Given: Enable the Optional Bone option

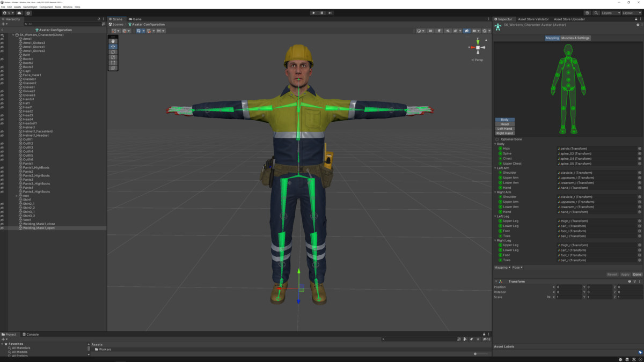Looking at the screenshot, I should 497,139.
